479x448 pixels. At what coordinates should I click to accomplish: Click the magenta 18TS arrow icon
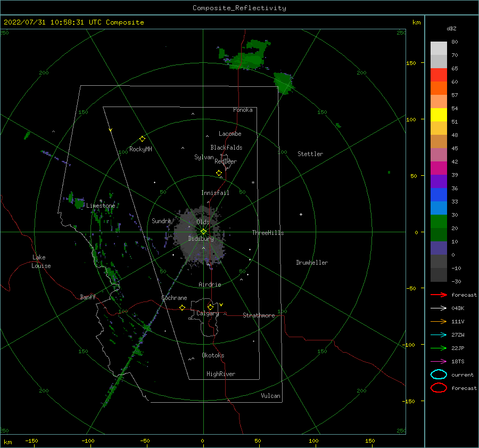pyautogui.click(x=439, y=362)
